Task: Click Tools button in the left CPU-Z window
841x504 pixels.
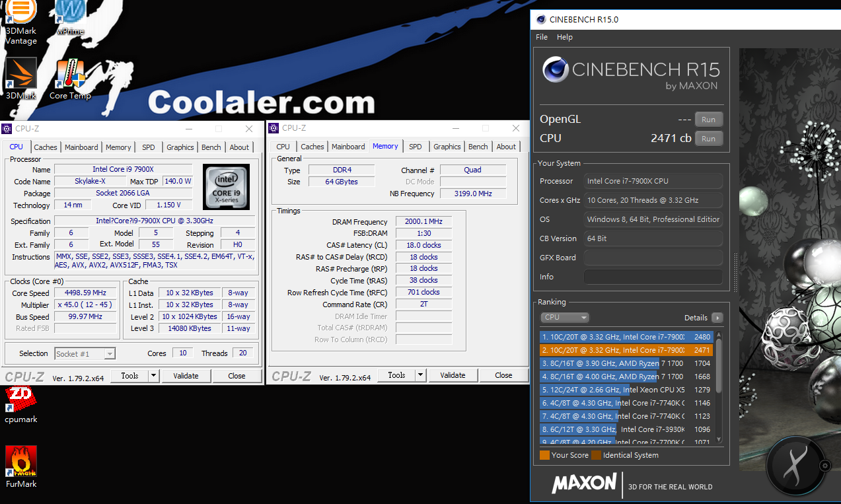Action: pyautogui.click(x=129, y=376)
